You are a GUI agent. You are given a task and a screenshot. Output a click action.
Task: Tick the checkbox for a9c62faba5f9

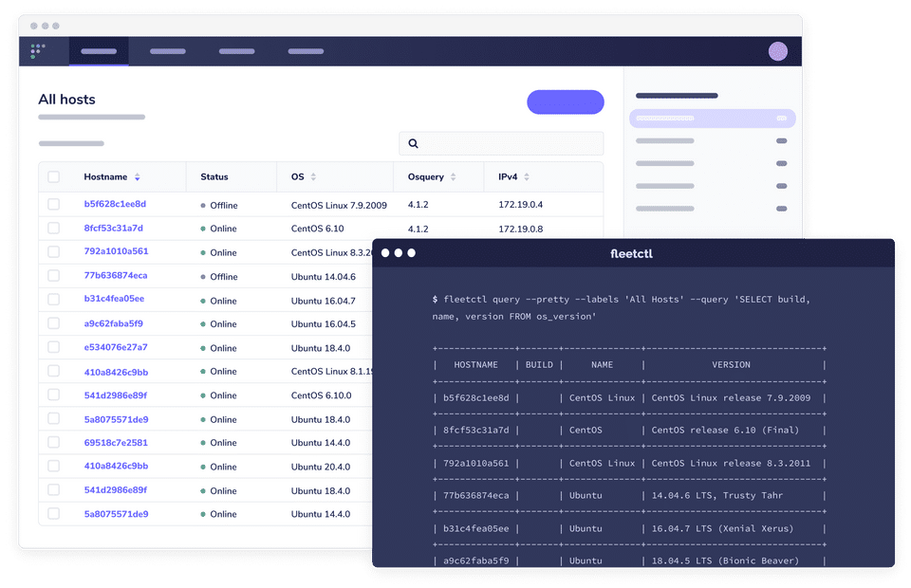[53, 323]
